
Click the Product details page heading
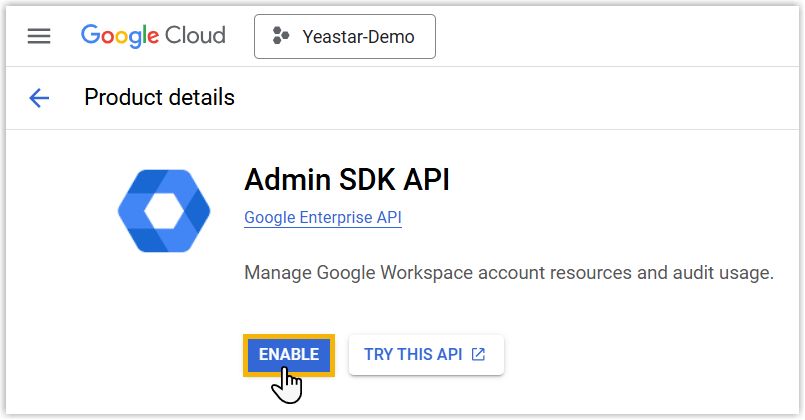tap(159, 97)
